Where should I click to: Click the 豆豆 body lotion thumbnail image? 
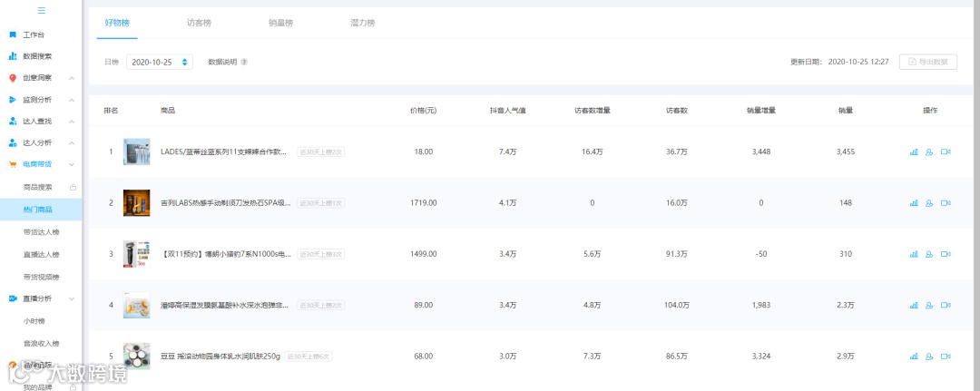tap(136, 357)
